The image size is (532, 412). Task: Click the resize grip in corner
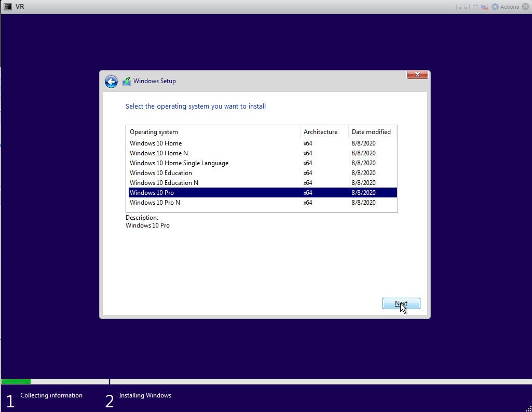(528, 408)
